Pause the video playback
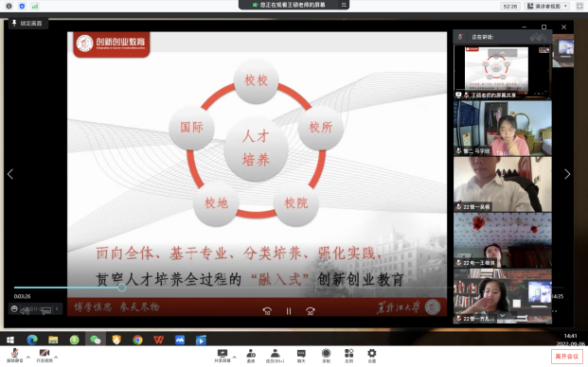The width and height of the screenshot is (588, 367). [x=289, y=311]
